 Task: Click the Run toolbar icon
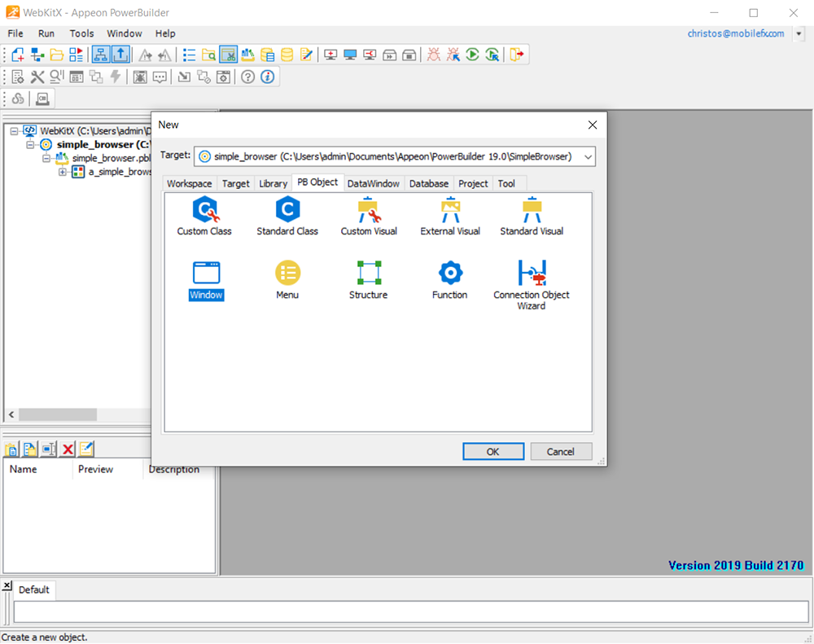[x=472, y=55]
